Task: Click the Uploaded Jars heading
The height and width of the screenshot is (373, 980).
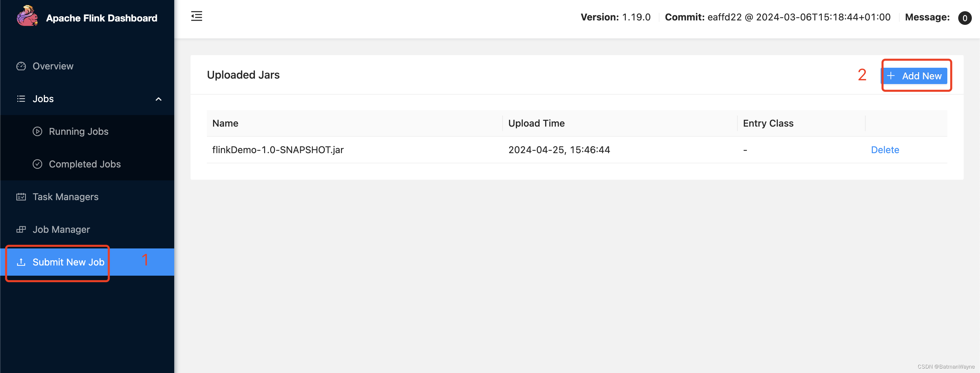Action: click(x=243, y=75)
